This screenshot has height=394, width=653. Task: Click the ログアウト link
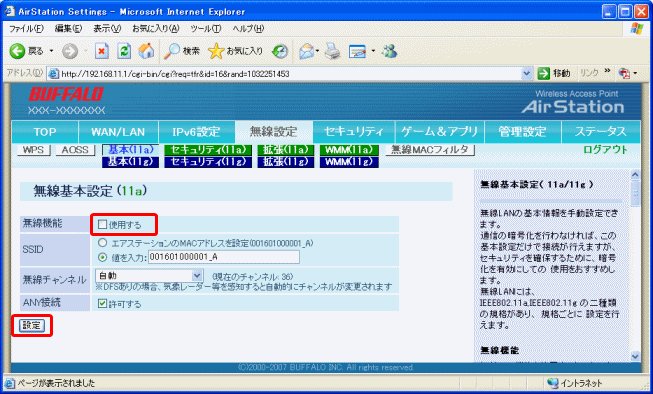coord(605,150)
